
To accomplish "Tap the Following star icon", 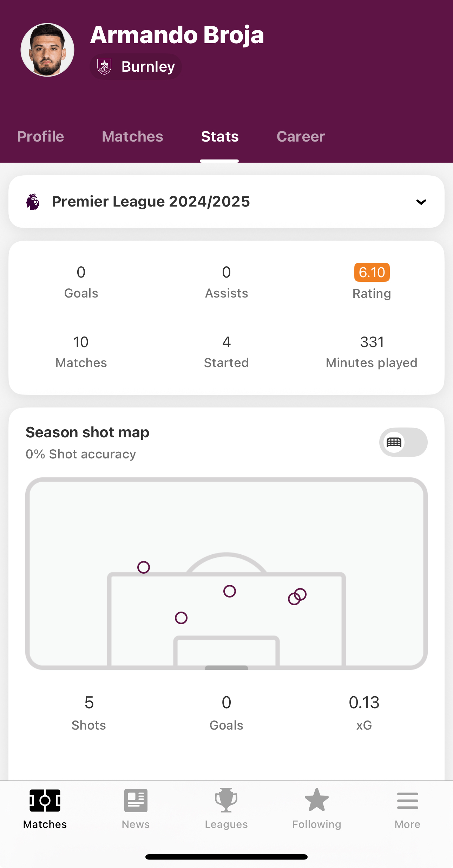I will click(x=317, y=801).
